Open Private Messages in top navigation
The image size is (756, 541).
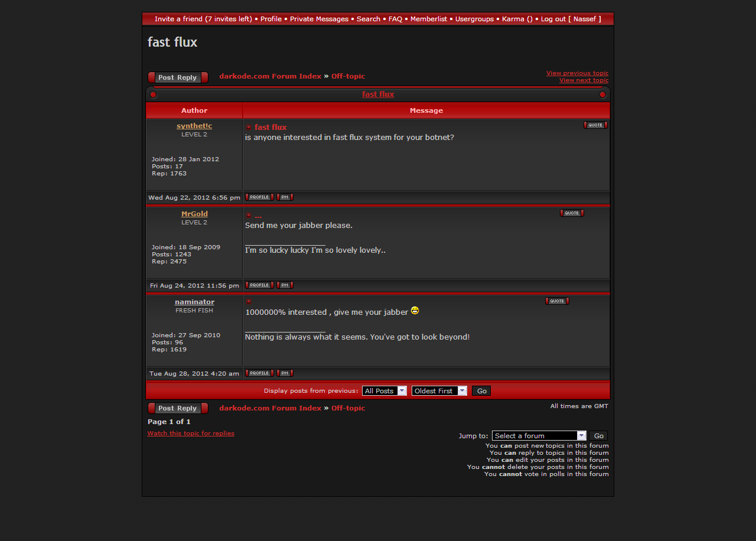pos(319,19)
